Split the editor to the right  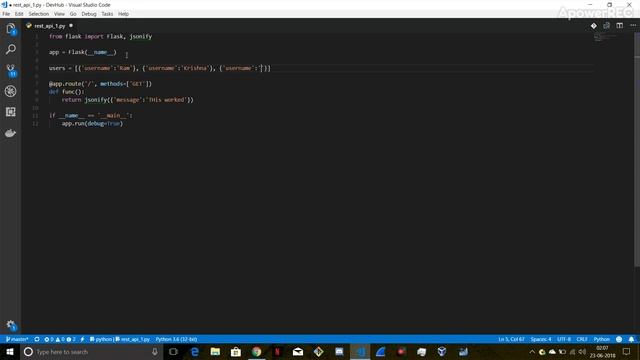point(620,26)
